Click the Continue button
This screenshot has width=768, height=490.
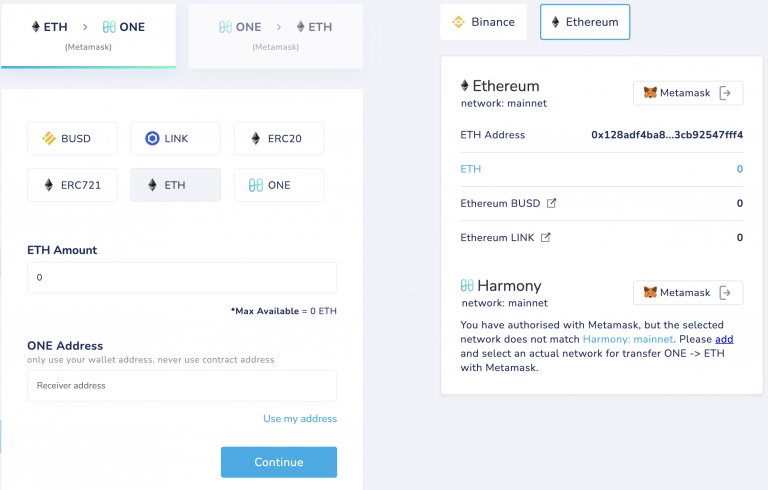pos(279,462)
